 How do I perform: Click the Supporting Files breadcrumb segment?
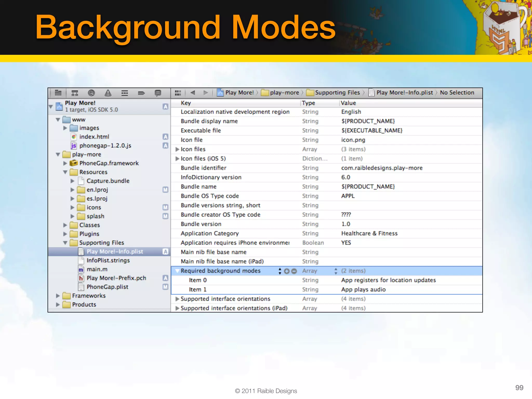pyautogui.click(x=333, y=93)
